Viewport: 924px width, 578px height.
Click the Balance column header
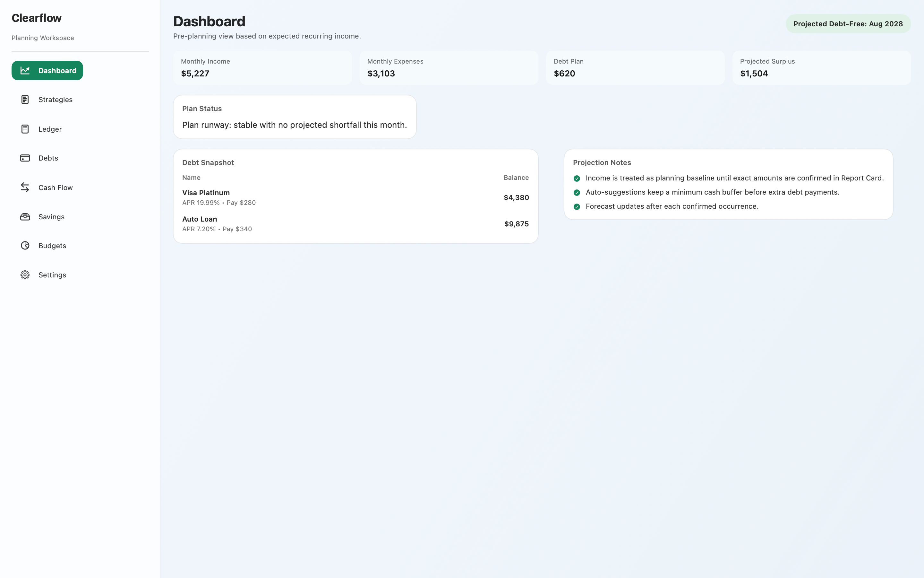coord(516,177)
